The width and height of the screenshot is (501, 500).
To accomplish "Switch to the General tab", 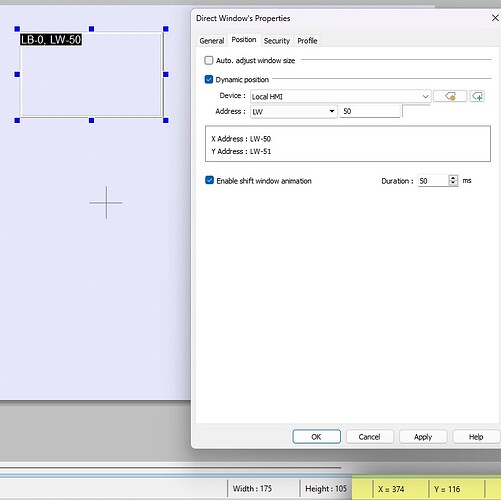I will click(x=212, y=41).
